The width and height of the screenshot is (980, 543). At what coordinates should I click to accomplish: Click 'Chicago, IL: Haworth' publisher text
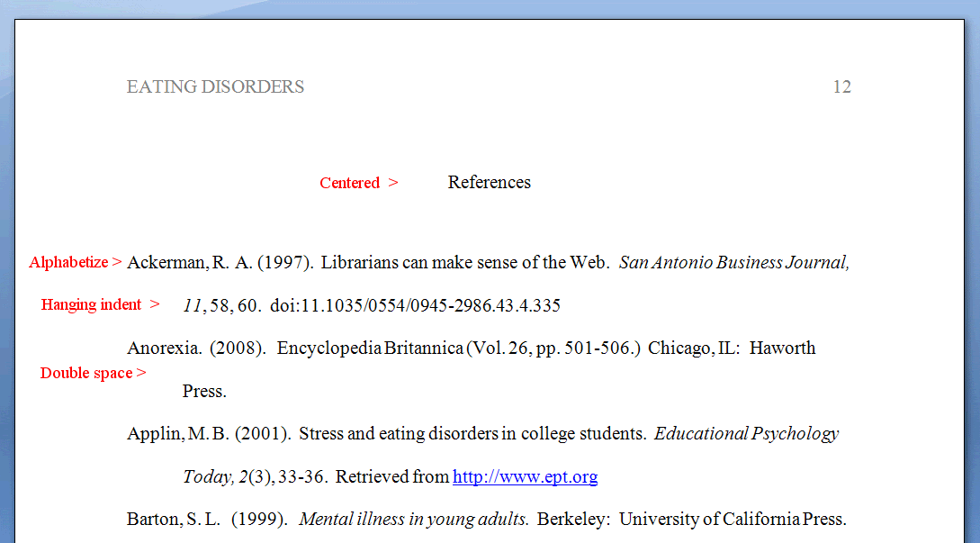732,348
